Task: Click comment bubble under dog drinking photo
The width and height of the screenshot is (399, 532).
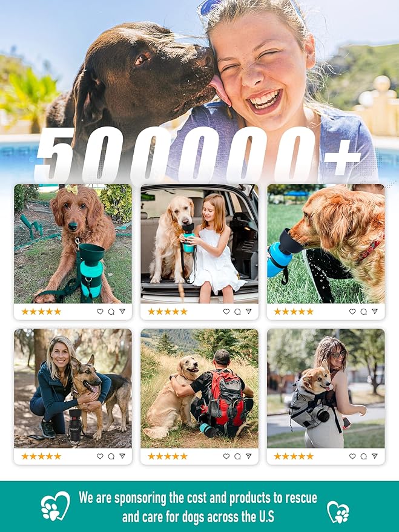Action: point(363,312)
